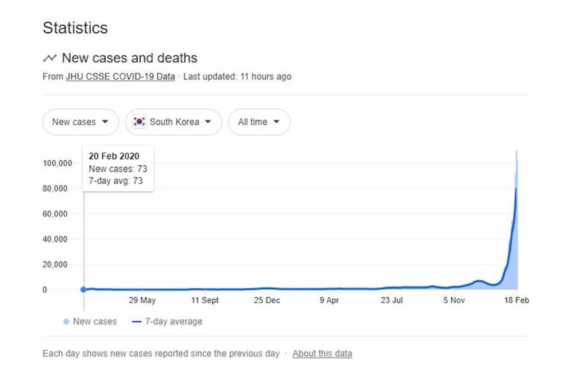Open the New cases dropdown
Image resolution: width=588 pixels, height=376 pixels.
tap(80, 122)
